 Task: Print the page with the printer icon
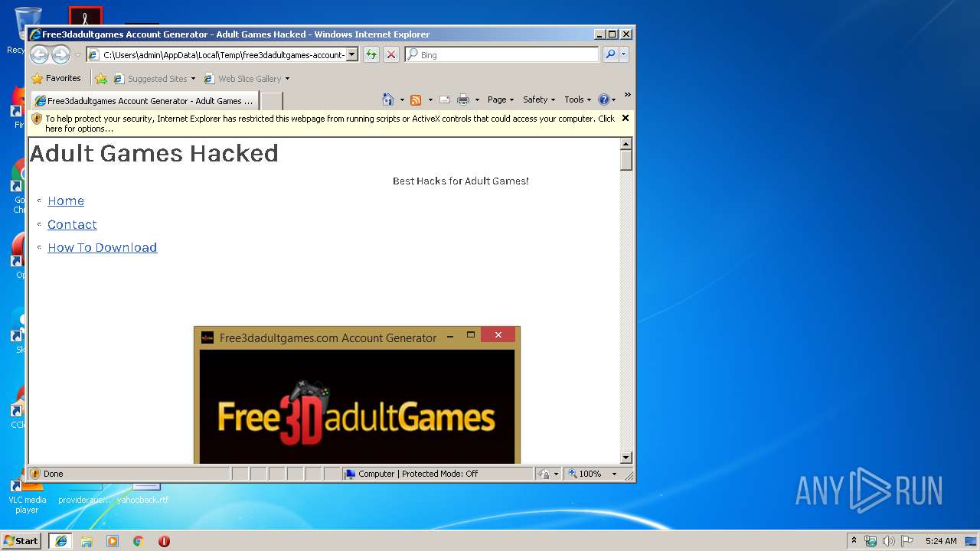click(463, 99)
